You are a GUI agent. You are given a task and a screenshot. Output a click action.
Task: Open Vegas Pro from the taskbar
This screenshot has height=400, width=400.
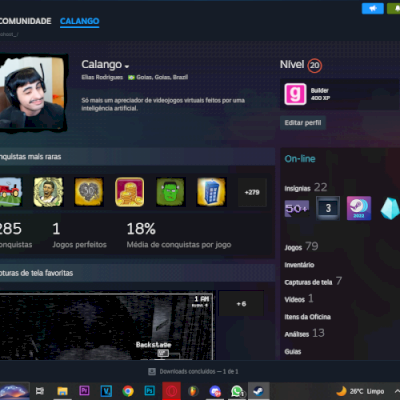click(106, 391)
